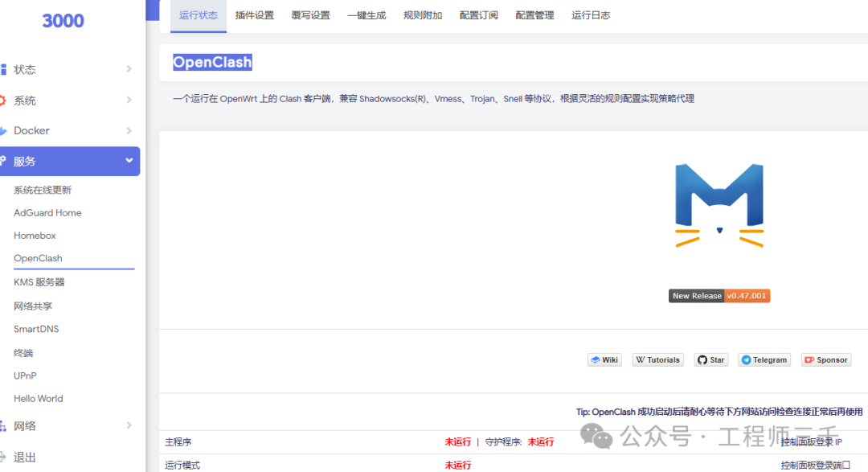
Task: Open AdGuard Home service page
Action: click(x=47, y=213)
